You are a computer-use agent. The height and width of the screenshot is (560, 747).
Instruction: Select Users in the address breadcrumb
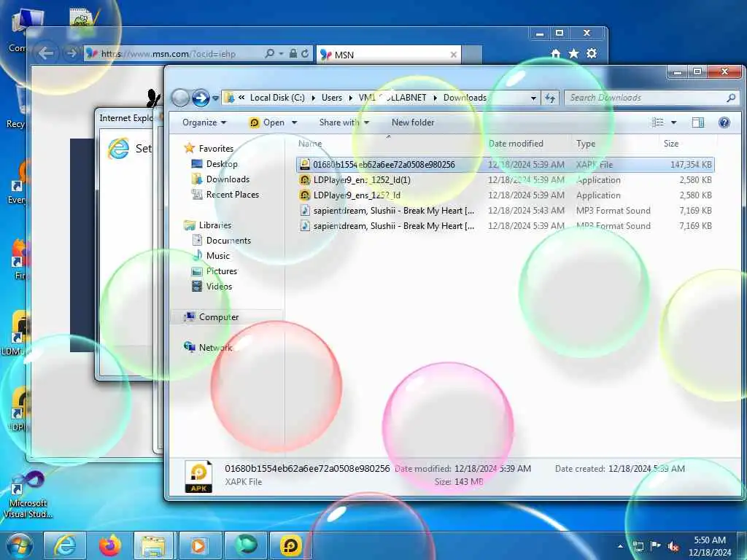tap(332, 98)
